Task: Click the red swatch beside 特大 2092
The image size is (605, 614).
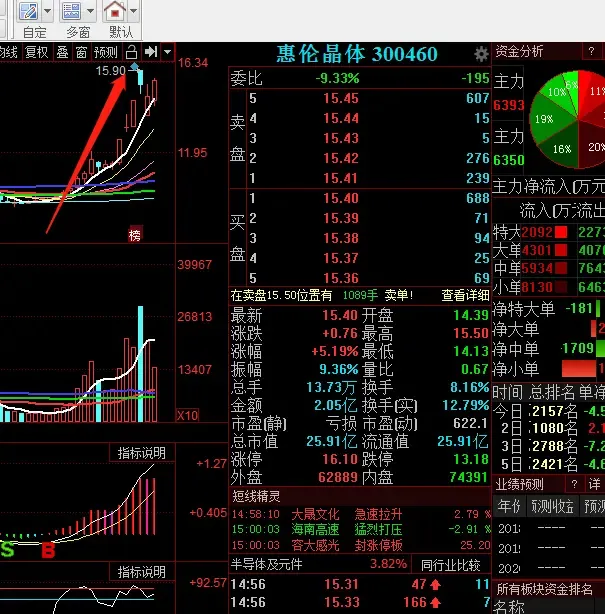Action: click(x=561, y=232)
